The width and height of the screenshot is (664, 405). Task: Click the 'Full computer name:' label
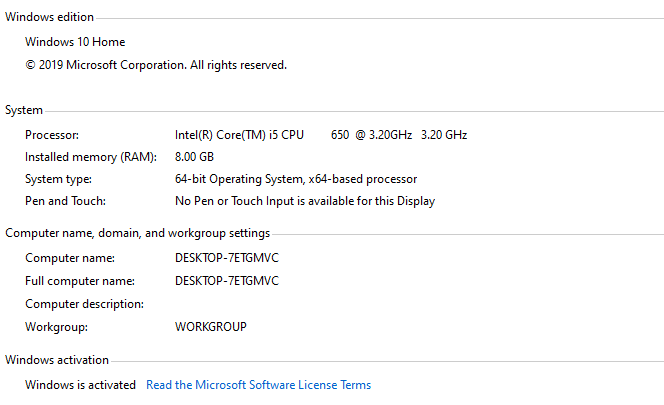80,281
